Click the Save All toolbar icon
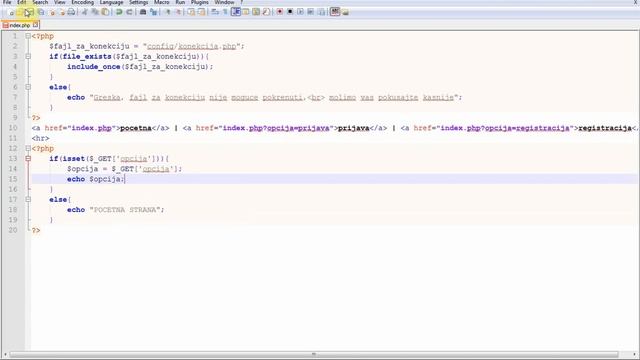The image size is (640, 360). 41,12
